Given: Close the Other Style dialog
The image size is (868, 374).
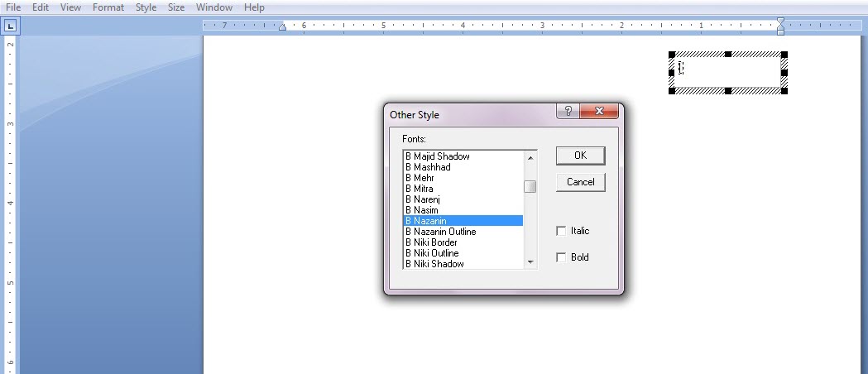Looking at the screenshot, I should pyautogui.click(x=600, y=112).
